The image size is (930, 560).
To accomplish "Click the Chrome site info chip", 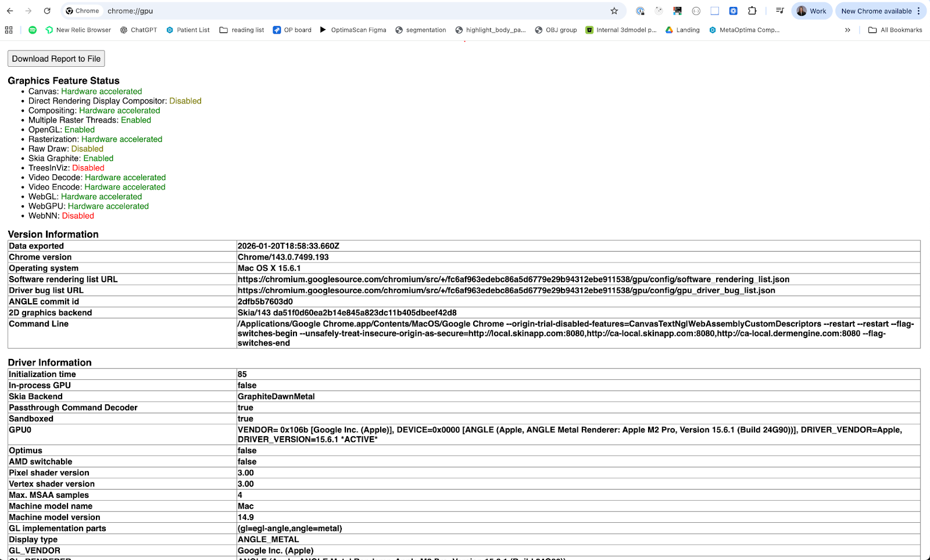I will 82,11.
